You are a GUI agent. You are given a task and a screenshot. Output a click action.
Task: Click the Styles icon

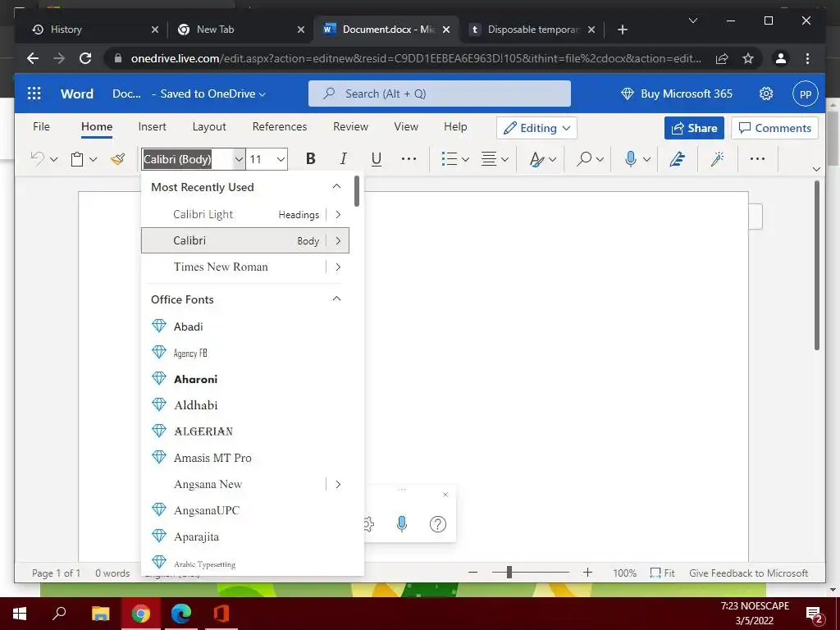click(x=536, y=159)
